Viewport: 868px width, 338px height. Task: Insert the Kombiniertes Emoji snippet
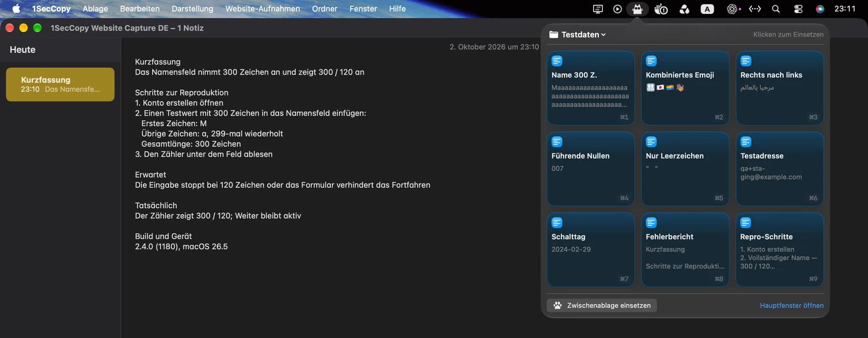click(685, 87)
